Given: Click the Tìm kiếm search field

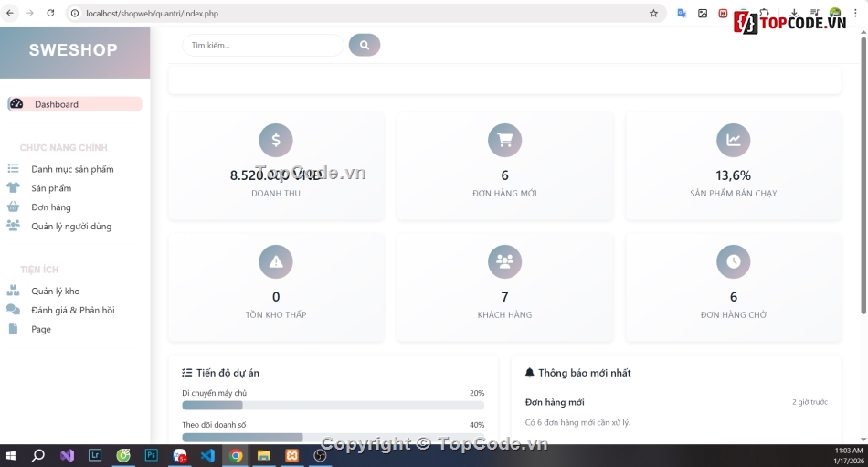Looking at the screenshot, I should click(x=262, y=45).
